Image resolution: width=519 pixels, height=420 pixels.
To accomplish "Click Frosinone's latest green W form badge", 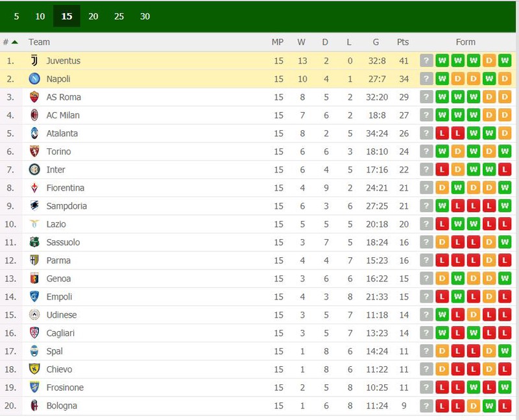I will point(505,388).
